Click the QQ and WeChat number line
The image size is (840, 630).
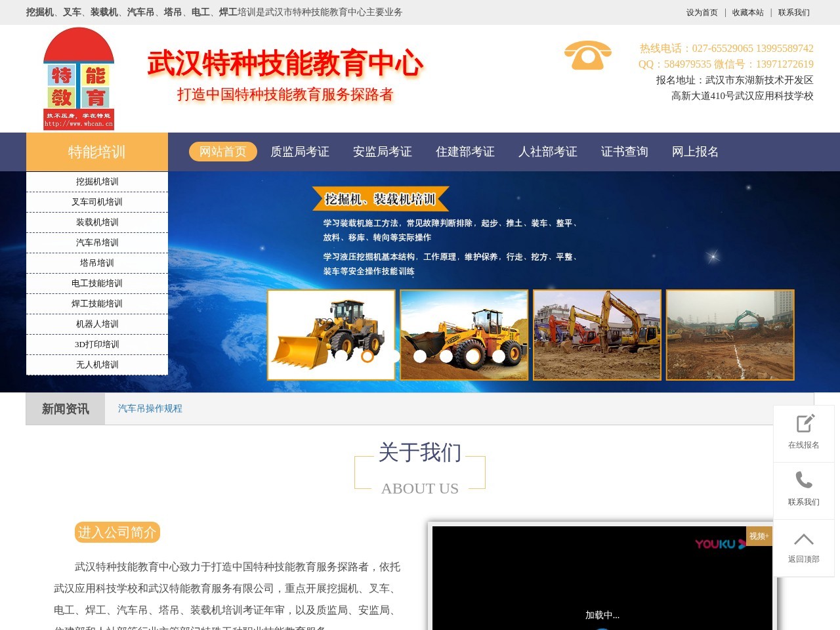point(726,64)
